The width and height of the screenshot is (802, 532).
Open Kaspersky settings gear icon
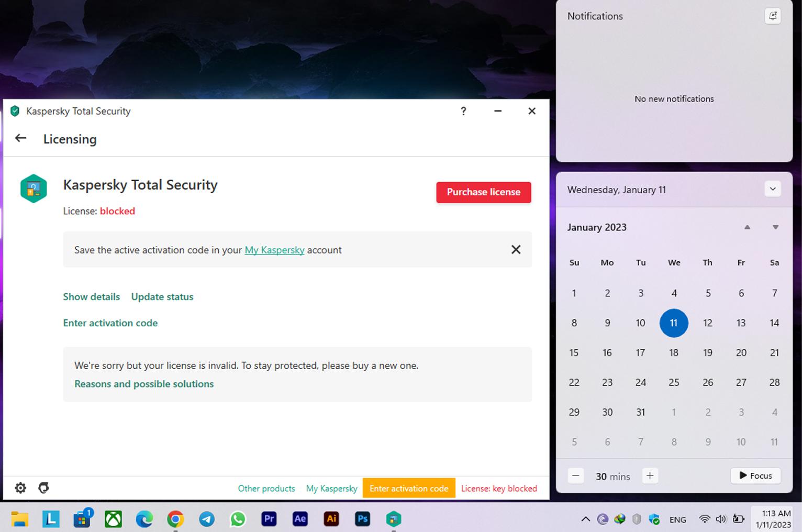tap(20, 488)
